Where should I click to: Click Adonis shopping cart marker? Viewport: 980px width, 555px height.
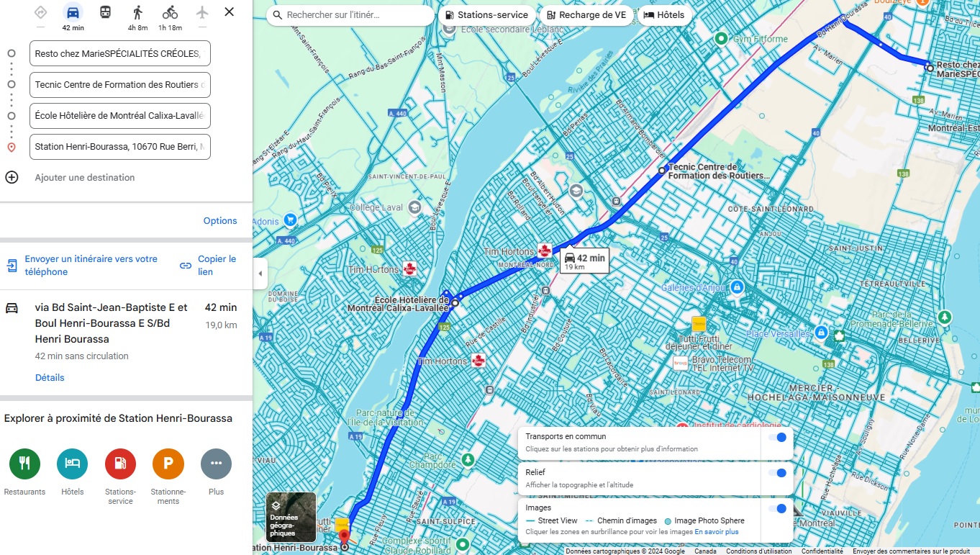290,220
